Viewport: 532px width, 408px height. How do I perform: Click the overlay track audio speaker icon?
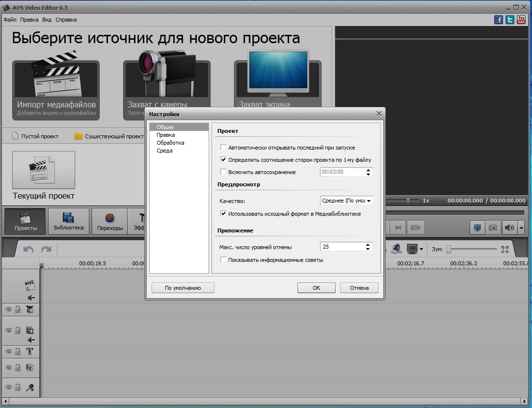point(31,340)
